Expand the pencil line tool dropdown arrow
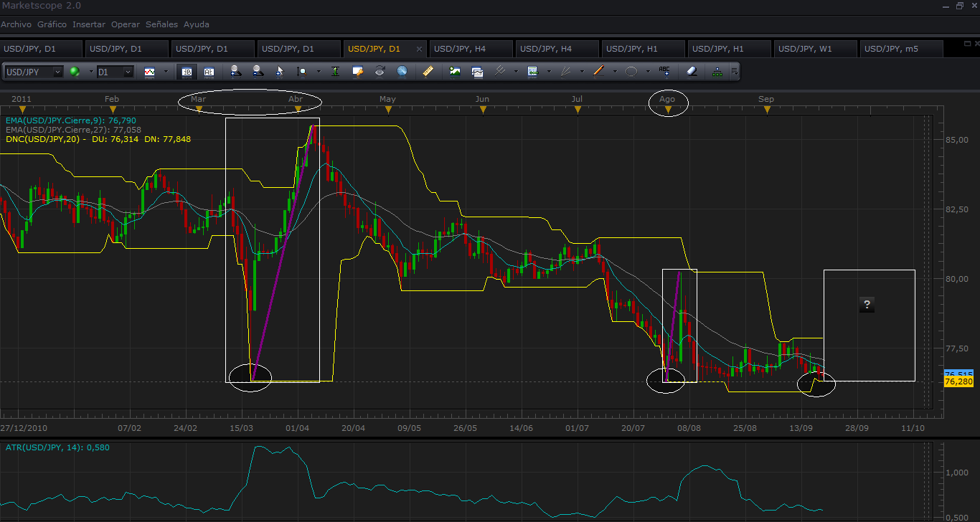The height and width of the screenshot is (522, 980). coord(615,72)
